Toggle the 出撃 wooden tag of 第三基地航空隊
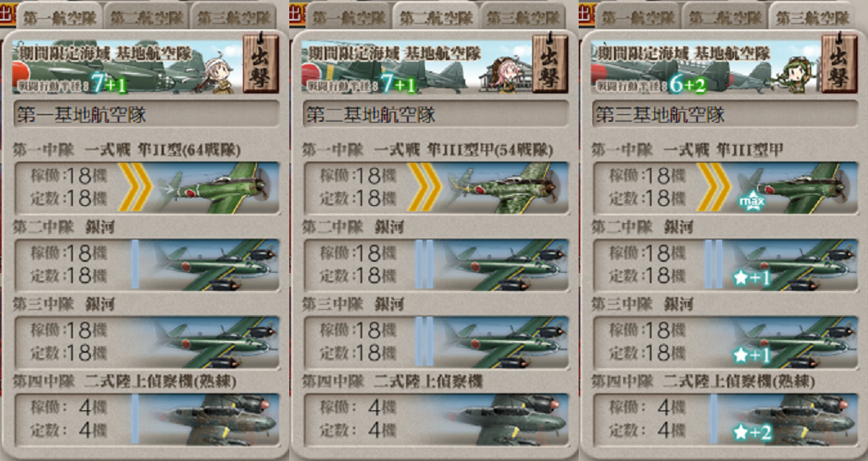The width and height of the screenshot is (868, 461). tap(839, 63)
